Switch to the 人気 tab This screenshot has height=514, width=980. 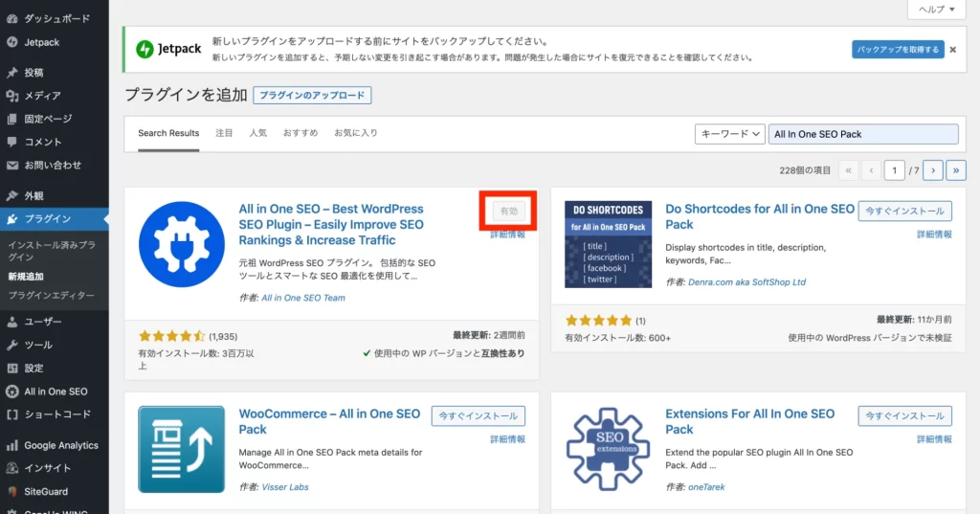click(257, 133)
